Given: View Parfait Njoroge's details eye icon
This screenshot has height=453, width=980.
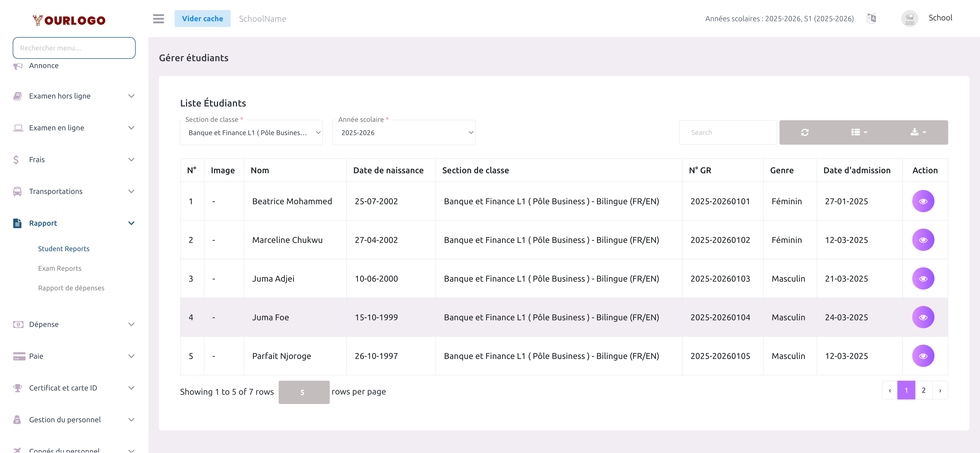Looking at the screenshot, I should [923, 356].
